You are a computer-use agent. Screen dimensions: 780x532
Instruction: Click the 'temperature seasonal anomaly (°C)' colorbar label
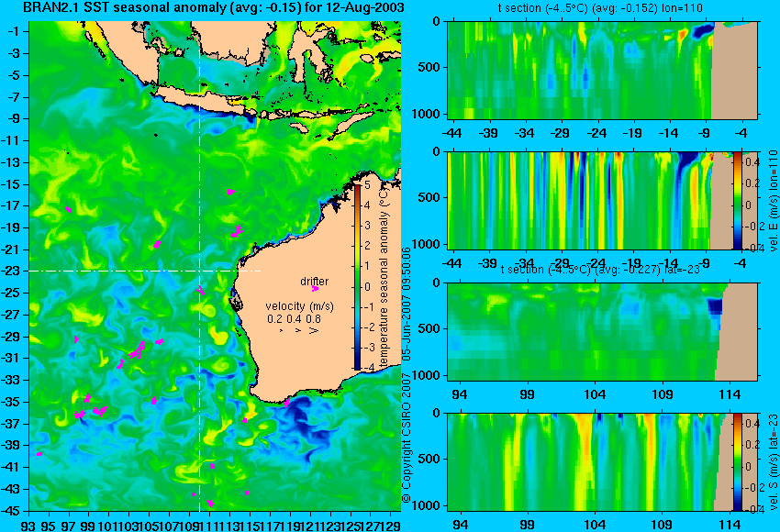coord(384,277)
